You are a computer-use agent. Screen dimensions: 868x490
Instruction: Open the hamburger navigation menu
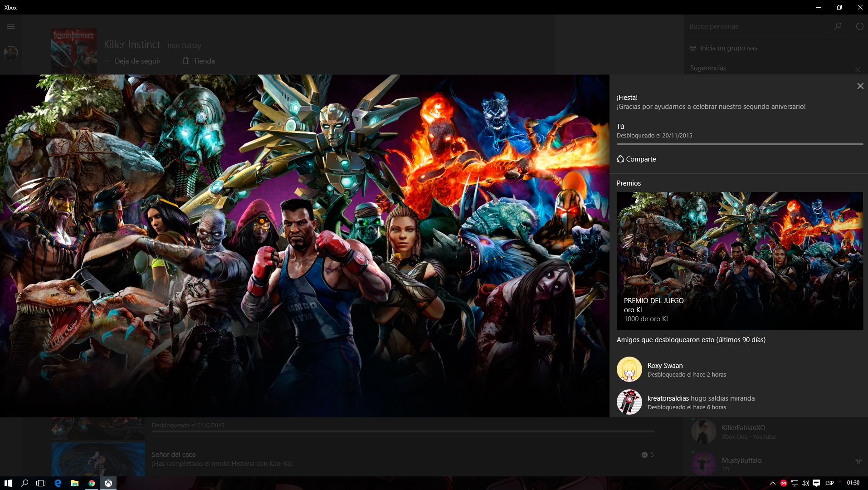(11, 26)
